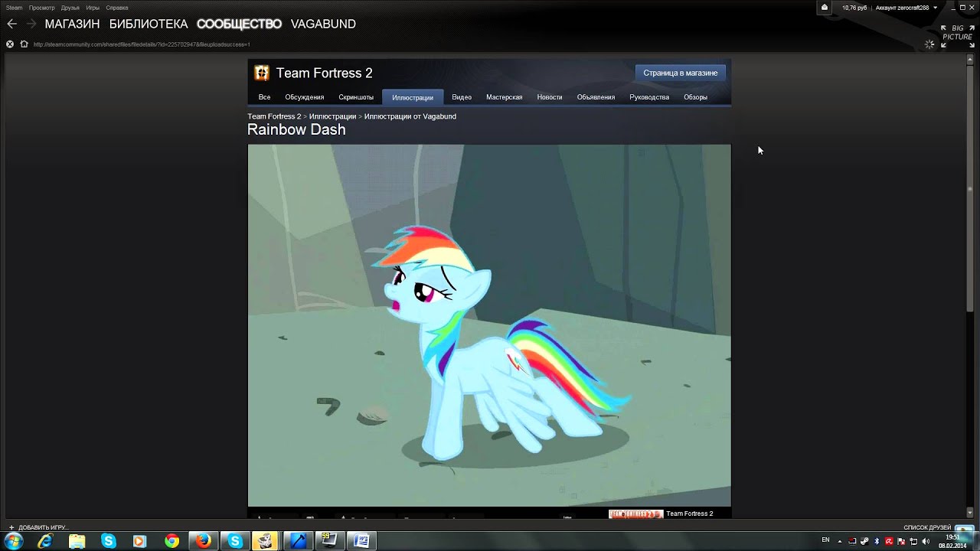
Task: Open the inbox envelope icon
Action: click(x=825, y=8)
